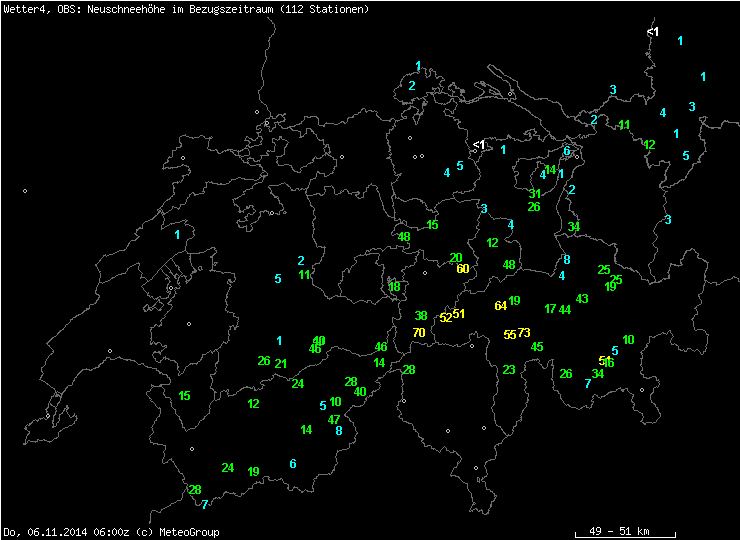Viewport: 740px width, 540px height.
Task: Click the green 47 station value
Action: click(334, 419)
